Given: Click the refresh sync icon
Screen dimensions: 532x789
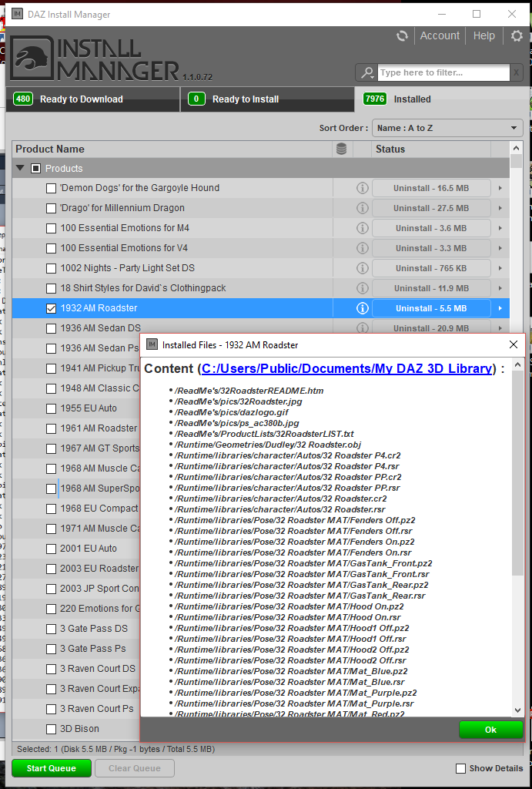Looking at the screenshot, I should [402, 35].
